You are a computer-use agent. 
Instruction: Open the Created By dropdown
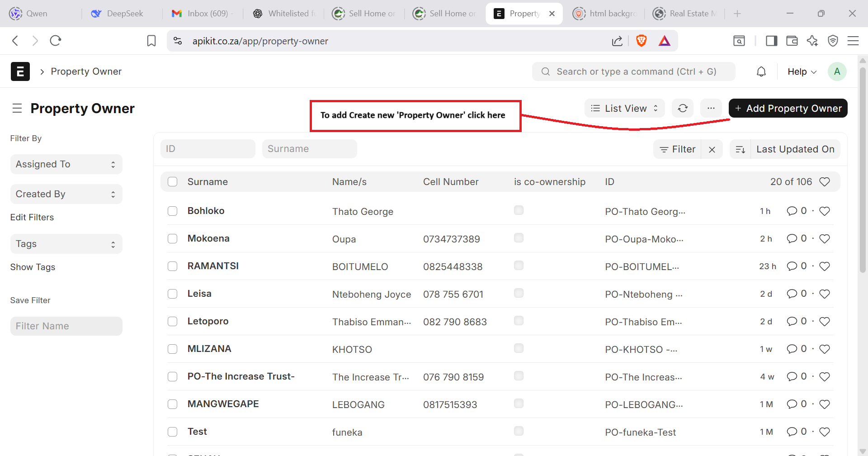pos(66,194)
